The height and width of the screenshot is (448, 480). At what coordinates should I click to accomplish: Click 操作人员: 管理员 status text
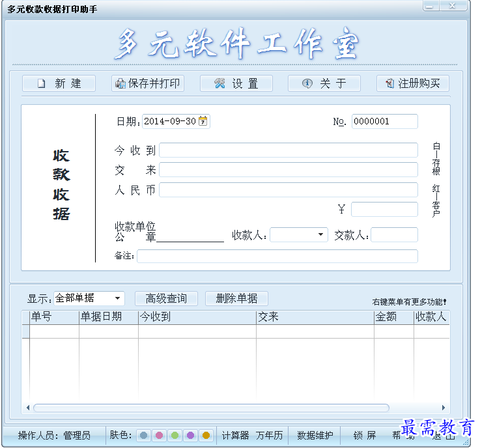[x=54, y=435]
